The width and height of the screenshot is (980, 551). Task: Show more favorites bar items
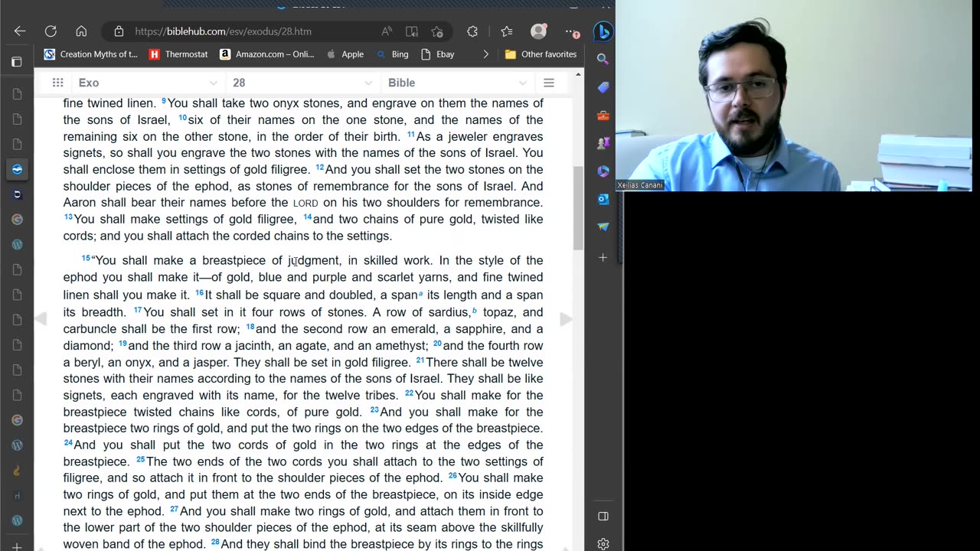485,54
